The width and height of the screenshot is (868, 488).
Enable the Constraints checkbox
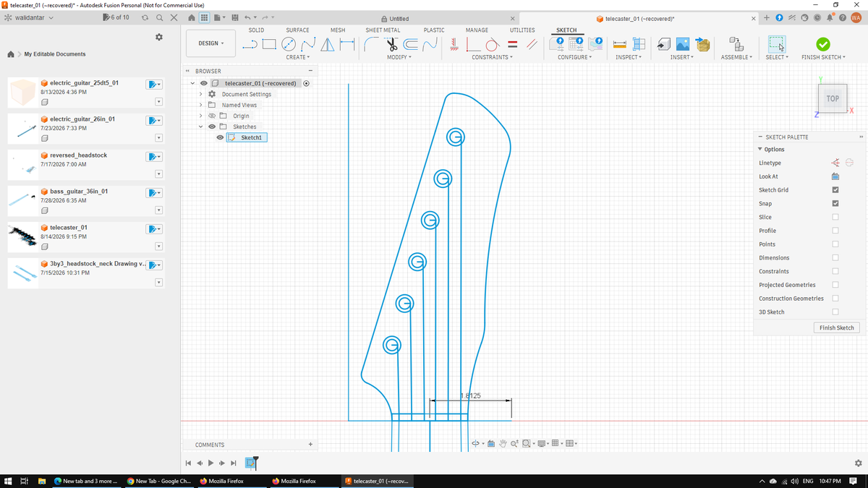835,271
